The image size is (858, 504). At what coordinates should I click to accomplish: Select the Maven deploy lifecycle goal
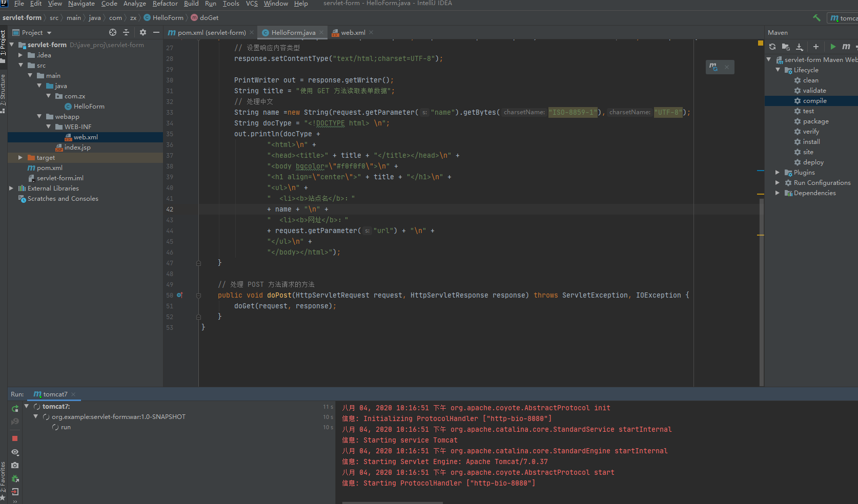coord(813,162)
